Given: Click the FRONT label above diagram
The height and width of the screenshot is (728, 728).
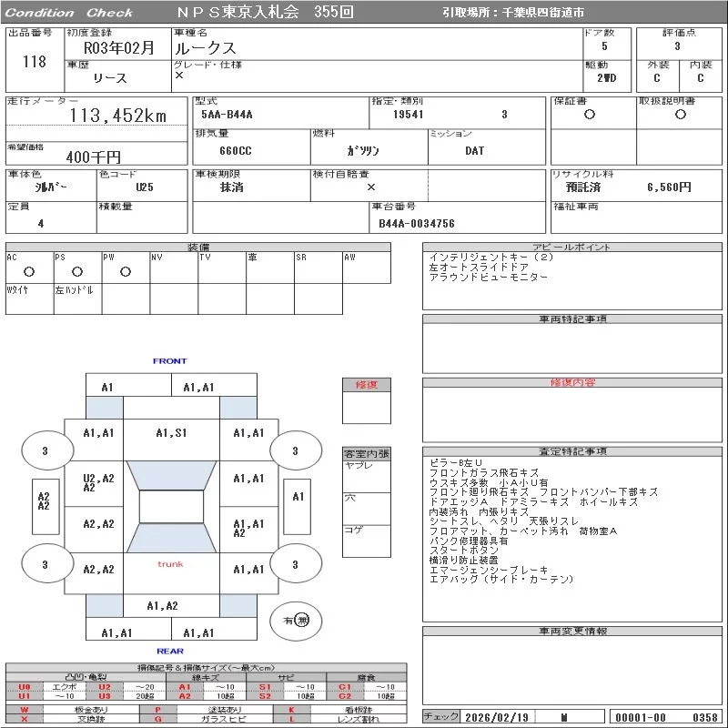Looking at the screenshot, I should coord(169,361).
